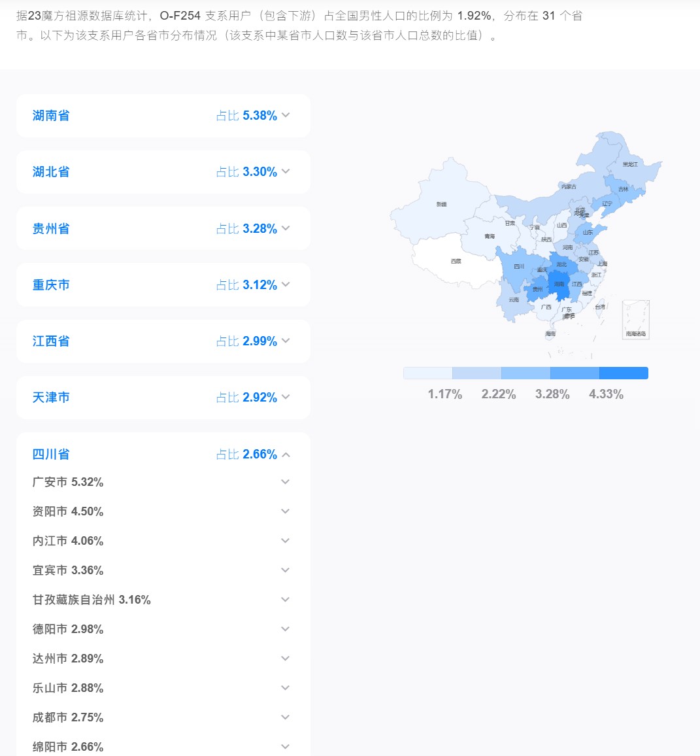
Task: Expand the 资阳市 4.50% chevron
Action: pyautogui.click(x=285, y=511)
